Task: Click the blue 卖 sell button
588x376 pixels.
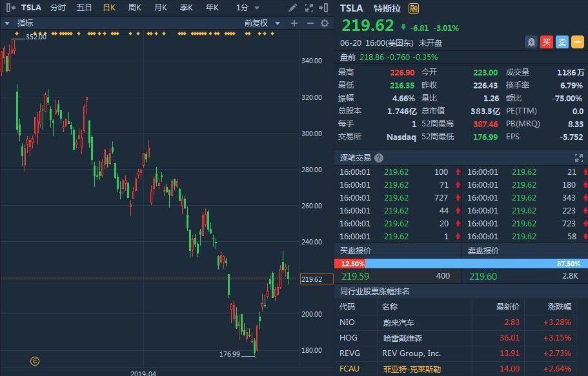Action: pos(562,42)
